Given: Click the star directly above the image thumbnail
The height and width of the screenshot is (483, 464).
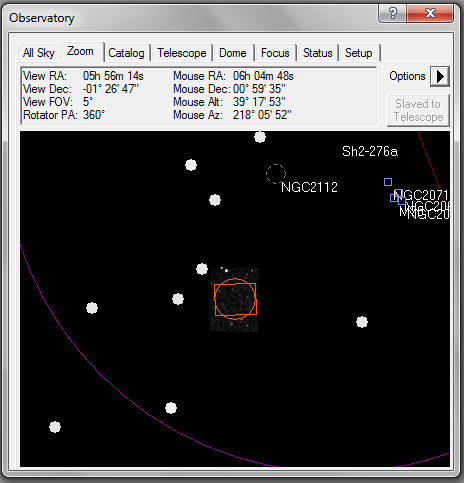Looking at the screenshot, I should [x=202, y=269].
